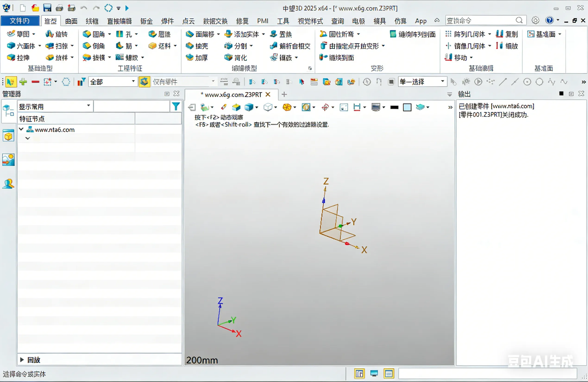Toggle the light blue display mode button
Image resolution: width=588 pixels, height=382 pixels.
click(407, 107)
